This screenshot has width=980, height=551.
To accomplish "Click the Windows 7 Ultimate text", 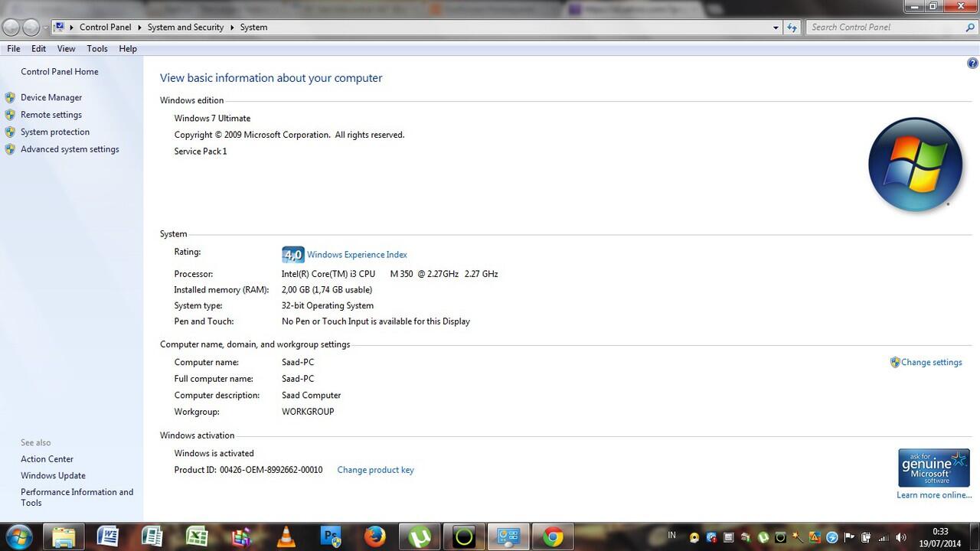I will click(x=212, y=119).
